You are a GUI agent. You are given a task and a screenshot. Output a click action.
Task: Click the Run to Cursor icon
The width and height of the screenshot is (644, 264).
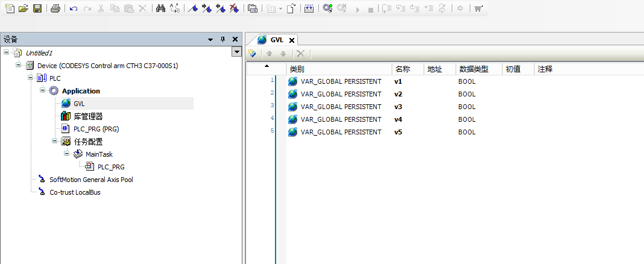click(x=428, y=8)
